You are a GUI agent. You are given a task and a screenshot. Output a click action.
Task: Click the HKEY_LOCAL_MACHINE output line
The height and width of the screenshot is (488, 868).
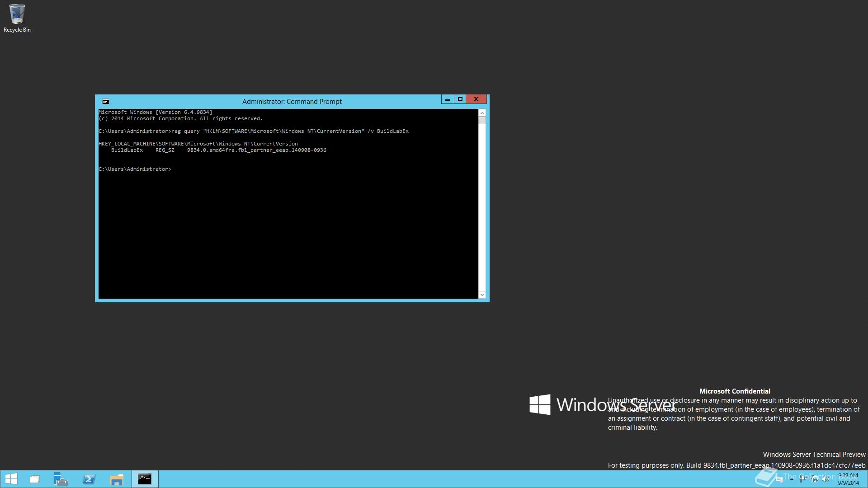[198, 144]
